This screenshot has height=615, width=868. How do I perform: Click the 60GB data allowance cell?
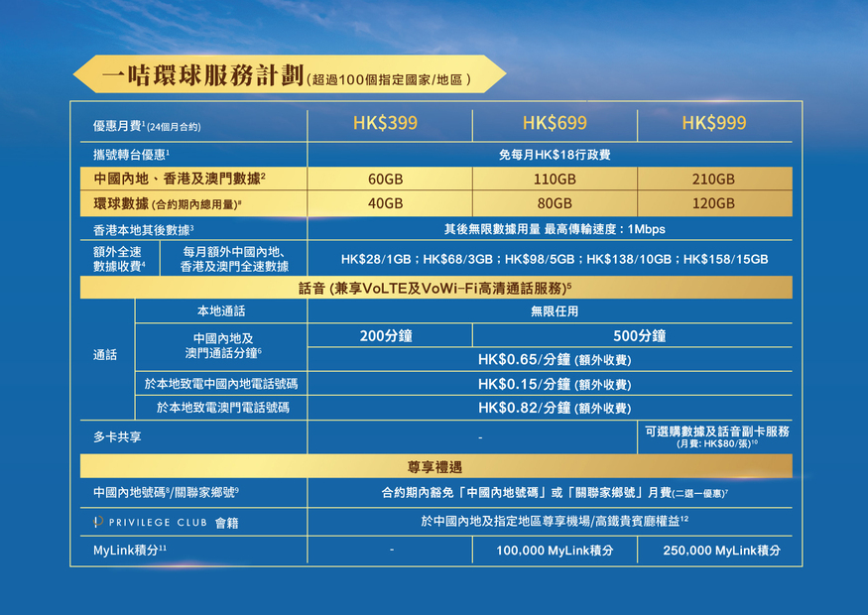click(385, 180)
